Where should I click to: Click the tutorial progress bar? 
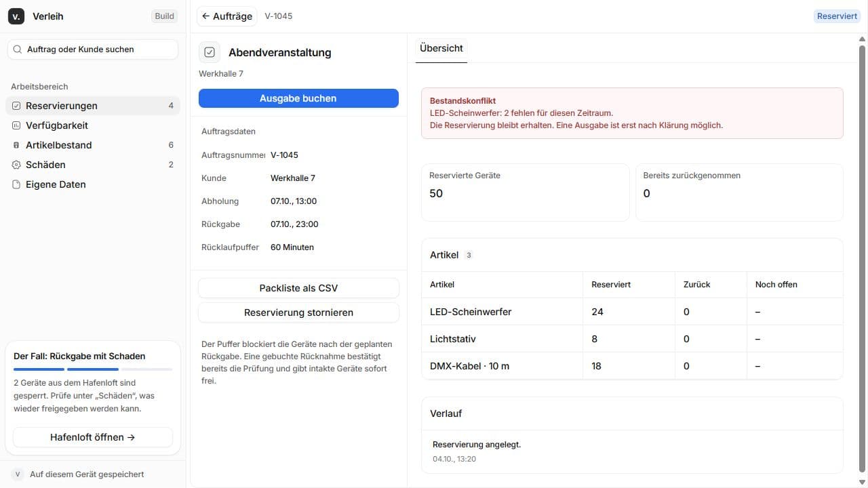93,369
